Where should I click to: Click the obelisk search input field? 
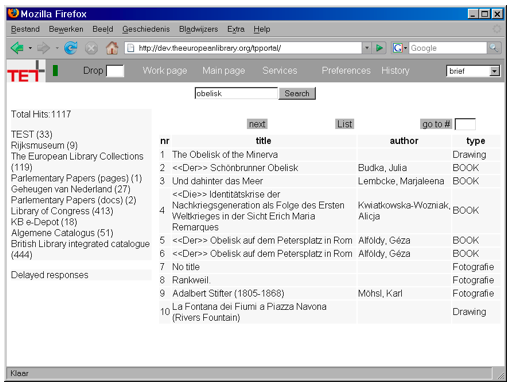(x=236, y=93)
